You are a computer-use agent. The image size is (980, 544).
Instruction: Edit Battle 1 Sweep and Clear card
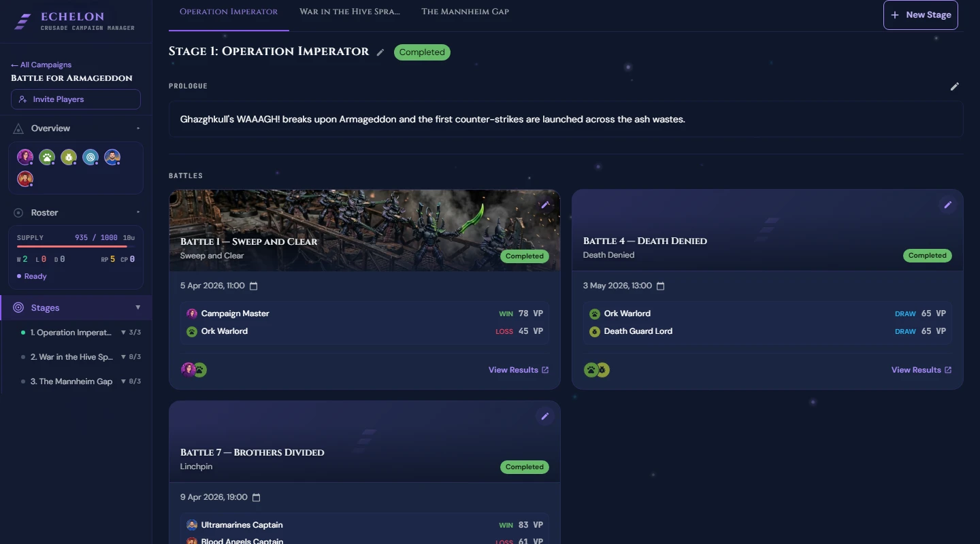(544, 205)
